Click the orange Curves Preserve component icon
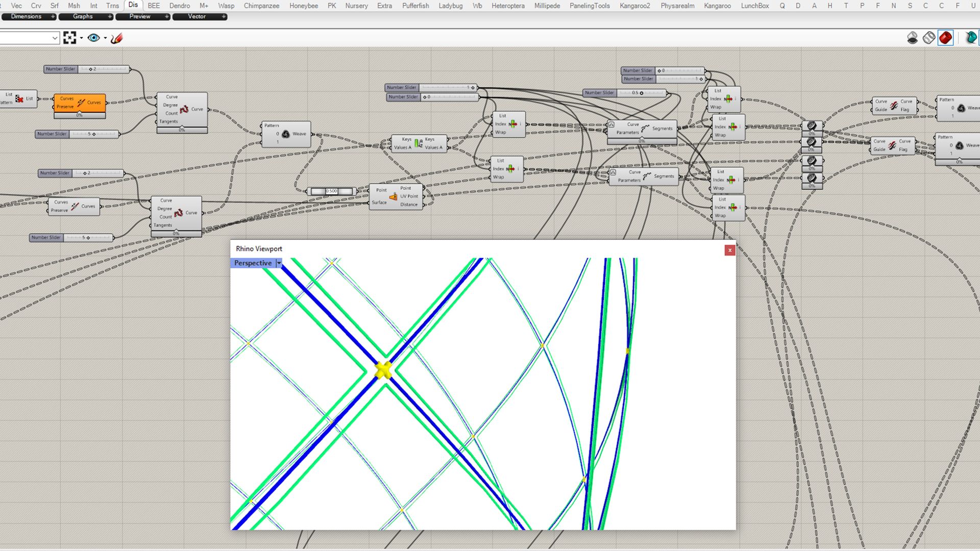Screen dimensions: 980x551 (x=81, y=103)
